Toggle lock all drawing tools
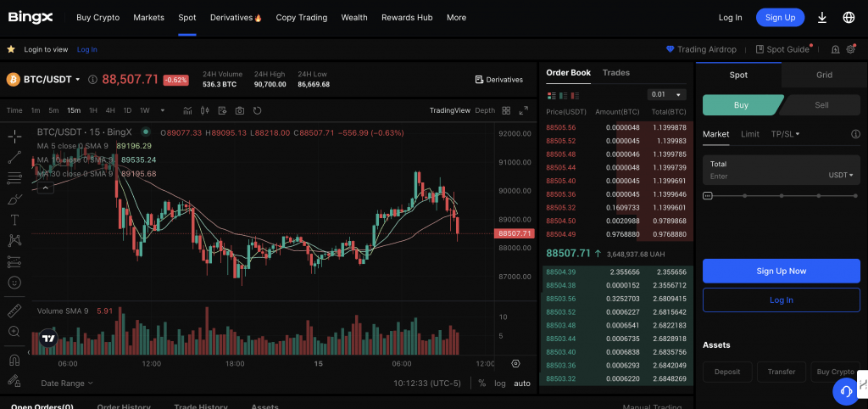 [x=15, y=381]
